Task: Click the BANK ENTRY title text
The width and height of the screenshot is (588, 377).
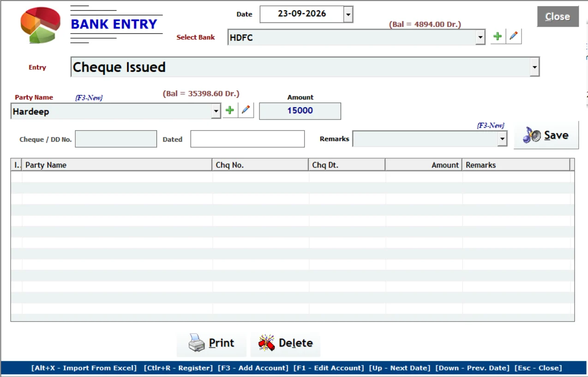Action: point(114,24)
